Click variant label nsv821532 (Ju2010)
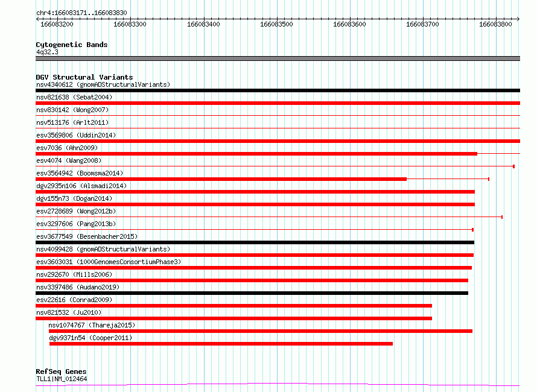The image size is (537, 392). 69,312
